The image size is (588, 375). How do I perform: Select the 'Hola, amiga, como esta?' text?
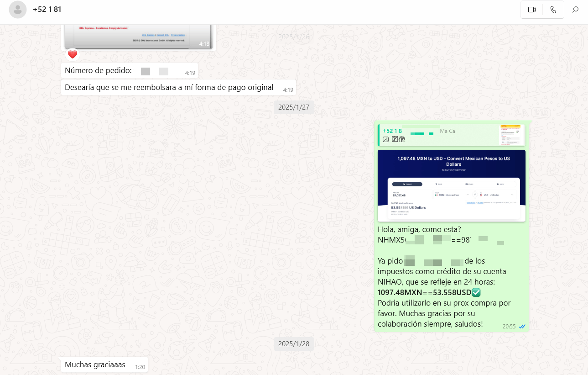pos(420,229)
